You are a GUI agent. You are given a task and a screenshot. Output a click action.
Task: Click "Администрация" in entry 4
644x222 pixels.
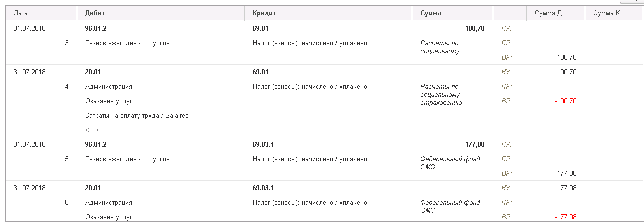click(x=109, y=87)
